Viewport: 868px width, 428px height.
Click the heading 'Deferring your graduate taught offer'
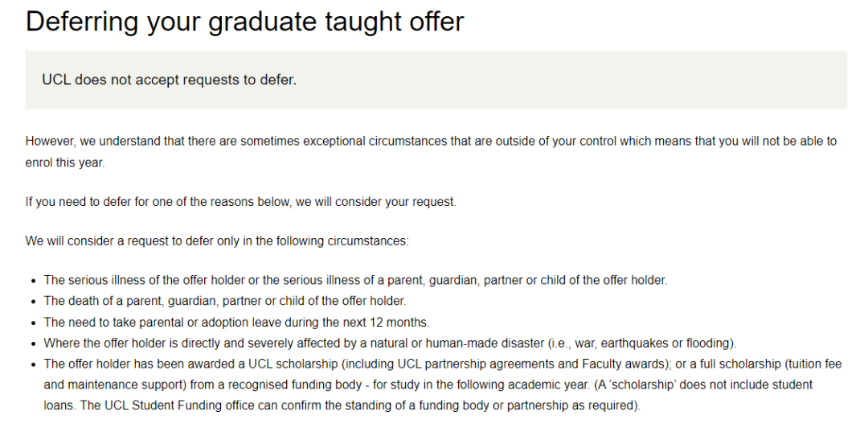tap(244, 21)
